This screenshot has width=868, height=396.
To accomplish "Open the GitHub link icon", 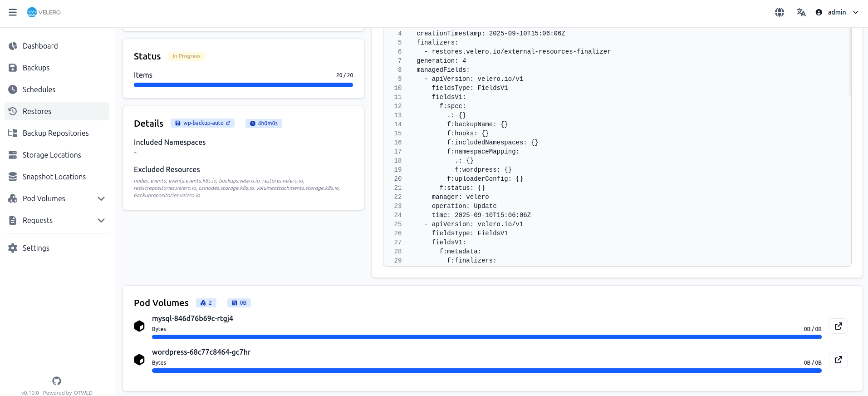I will coord(57,381).
